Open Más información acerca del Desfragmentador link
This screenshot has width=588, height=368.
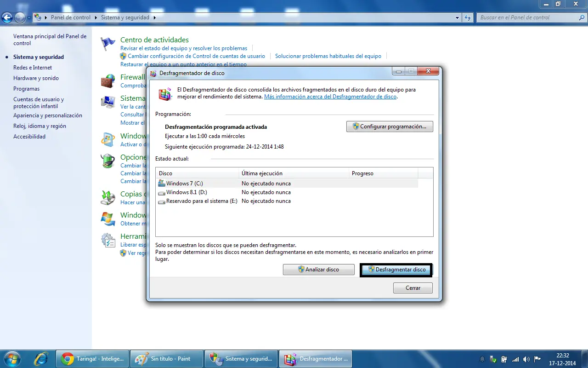click(x=330, y=97)
